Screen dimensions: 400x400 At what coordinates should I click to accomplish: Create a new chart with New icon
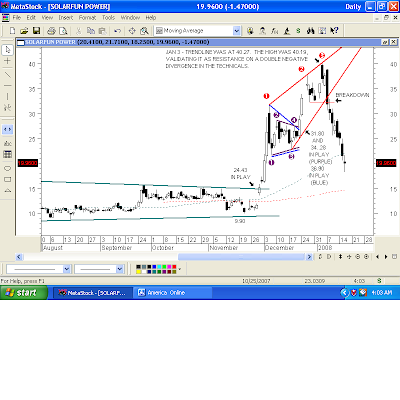coord(12,31)
